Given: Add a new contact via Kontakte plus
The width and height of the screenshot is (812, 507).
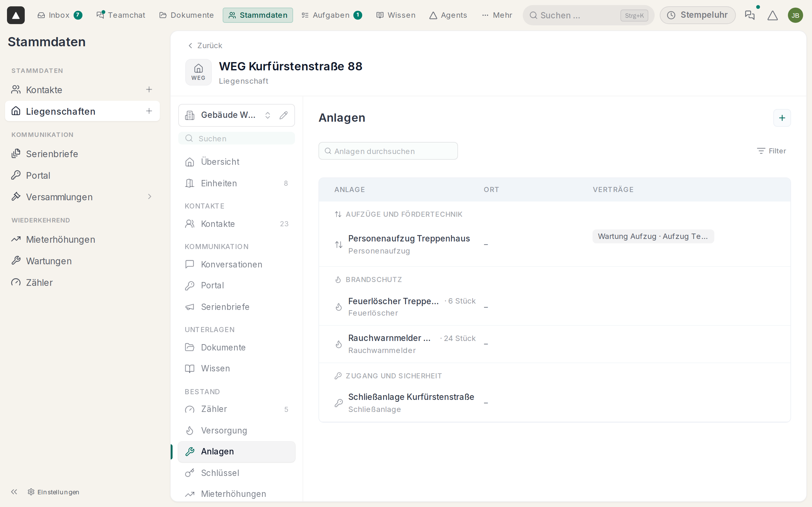Looking at the screenshot, I should pos(149,90).
